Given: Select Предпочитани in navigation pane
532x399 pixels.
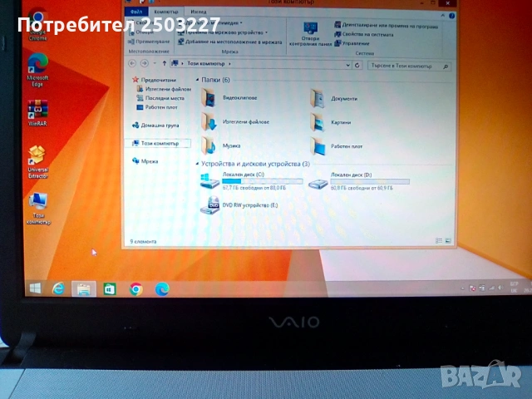Looking at the screenshot, I should (x=155, y=80).
